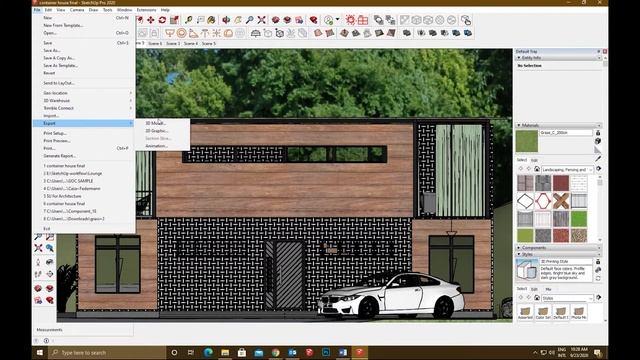This screenshot has height=360, width=640.
Task: Click the Windows Start button
Action: pyautogui.click(x=40, y=352)
